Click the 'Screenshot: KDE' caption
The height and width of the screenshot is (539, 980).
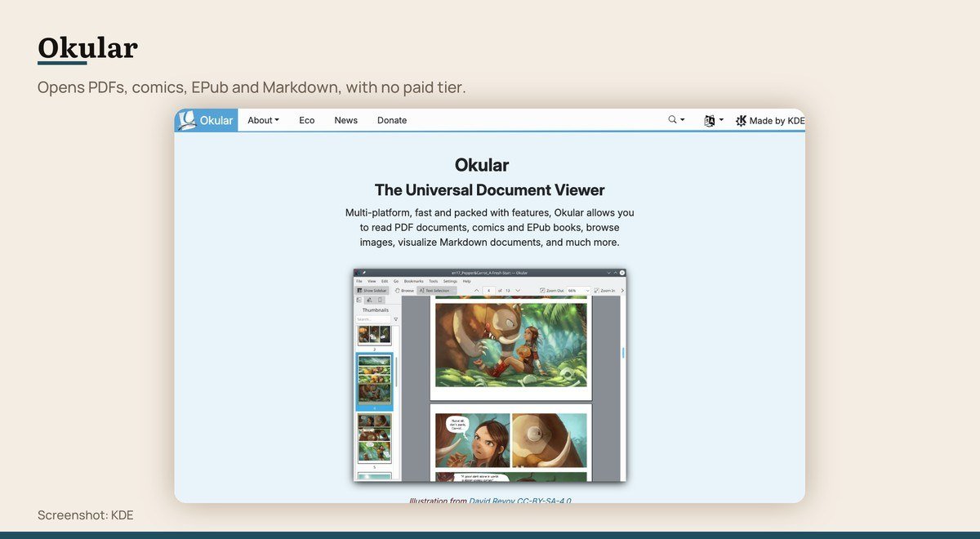[85, 514]
